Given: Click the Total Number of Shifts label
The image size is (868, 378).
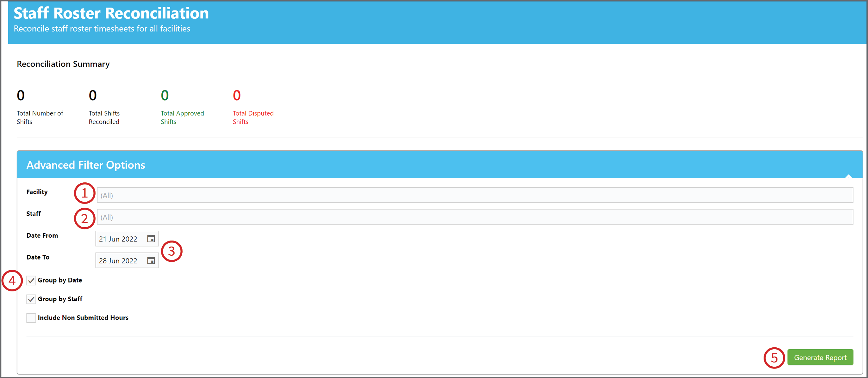Looking at the screenshot, I should click(x=40, y=118).
